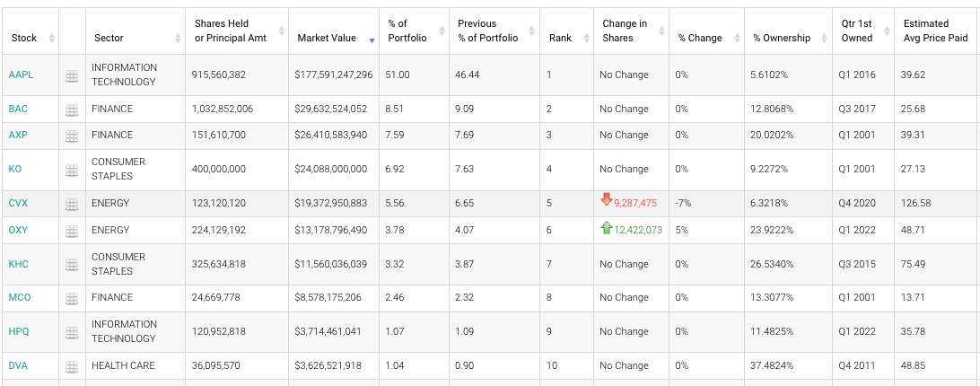Open the KHC stock link
Image resolution: width=980 pixels, height=386 pixels.
click(x=18, y=264)
